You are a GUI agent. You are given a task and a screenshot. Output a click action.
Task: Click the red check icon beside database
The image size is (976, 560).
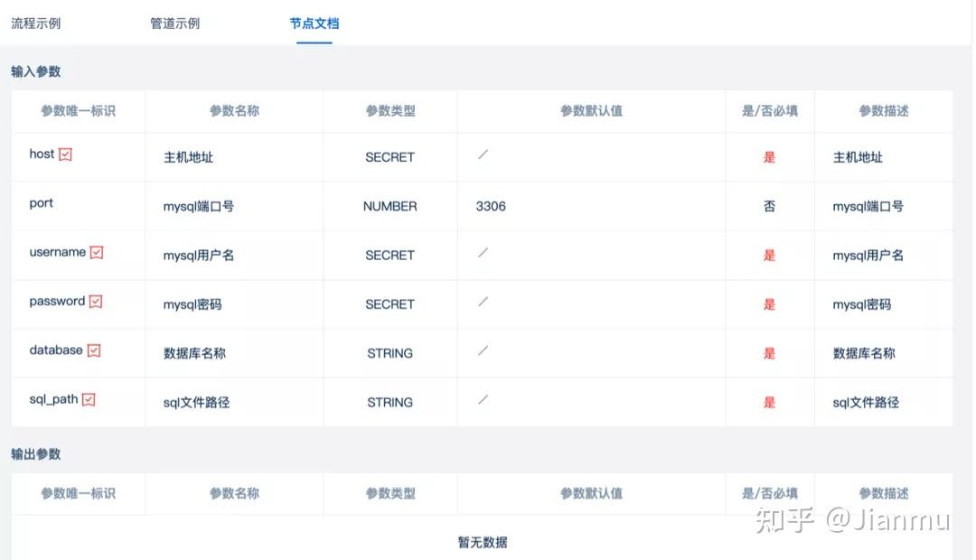[x=94, y=351]
